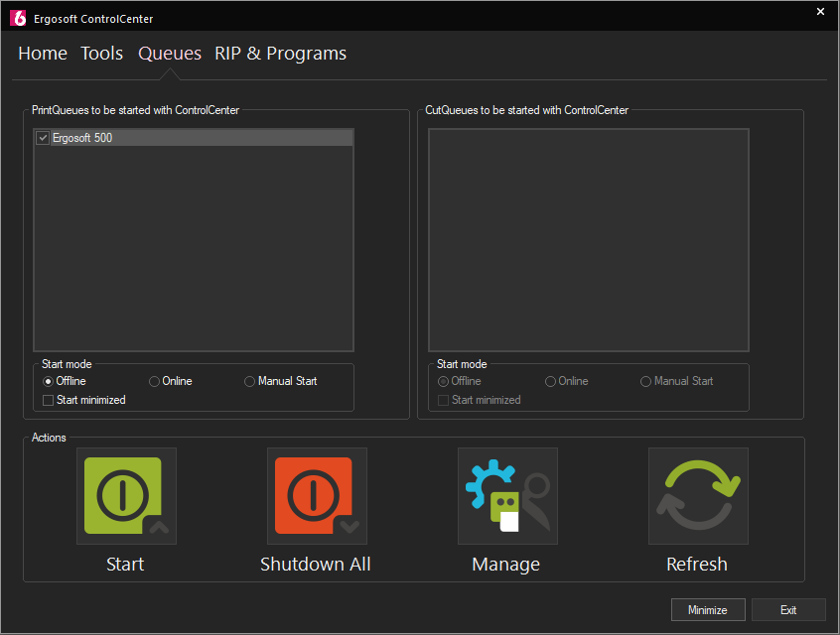
Task: Switch to the Home tab
Action: tap(43, 54)
